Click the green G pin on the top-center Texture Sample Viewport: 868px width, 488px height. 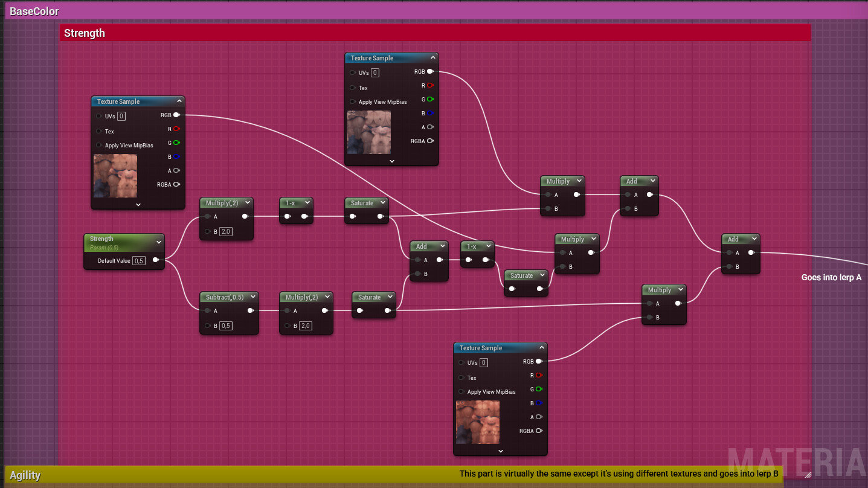pos(430,99)
